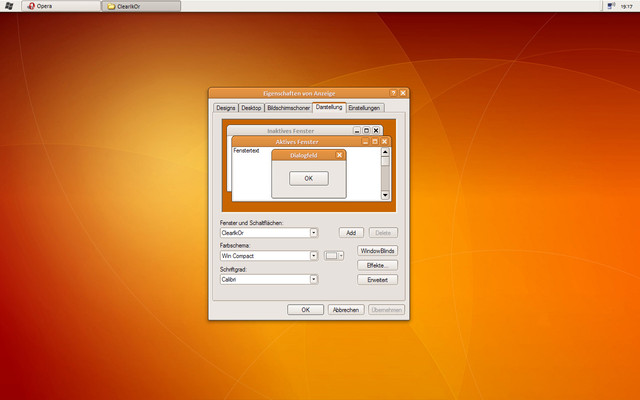Viewport: 640px width, 400px height.
Task: Expand the Fenster und Schaltflächen dropdown
Action: pyautogui.click(x=313, y=233)
